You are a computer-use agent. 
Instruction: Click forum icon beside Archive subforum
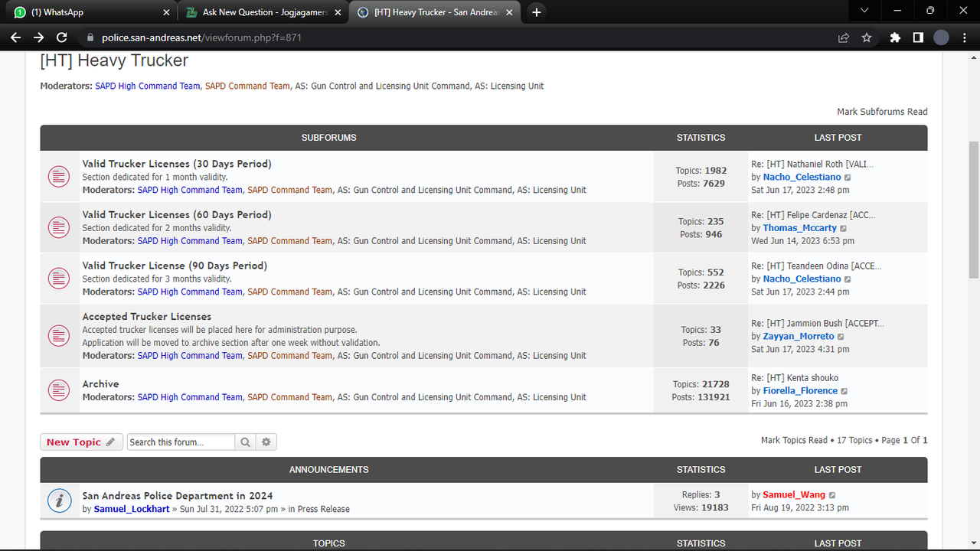pyautogui.click(x=59, y=390)
